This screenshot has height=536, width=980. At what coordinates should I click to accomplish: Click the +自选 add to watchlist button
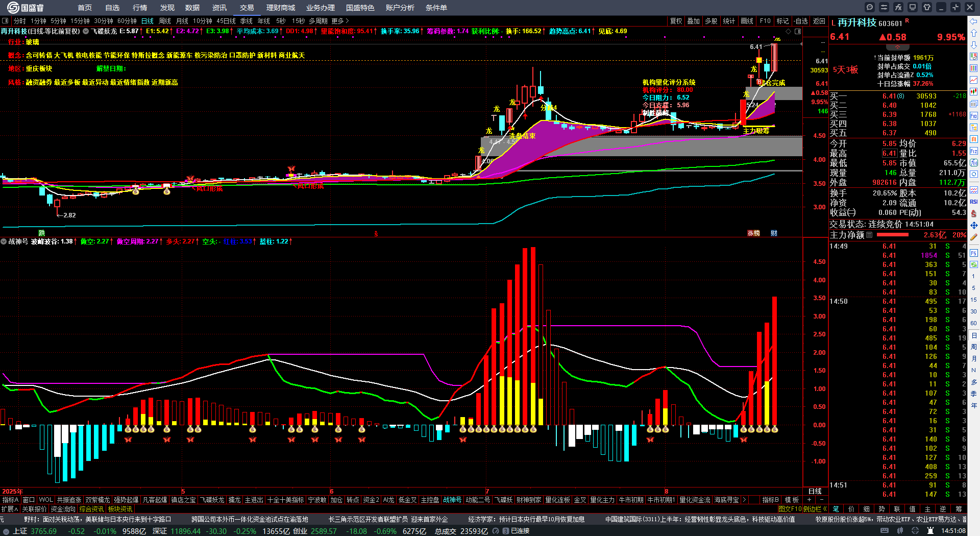pyautogui.click(x=801, y=21)
